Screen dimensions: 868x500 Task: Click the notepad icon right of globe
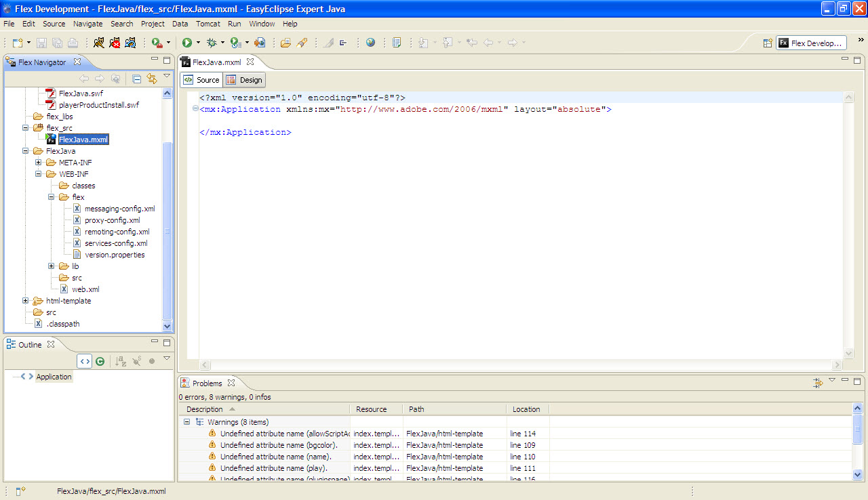(x=397, y=43)
